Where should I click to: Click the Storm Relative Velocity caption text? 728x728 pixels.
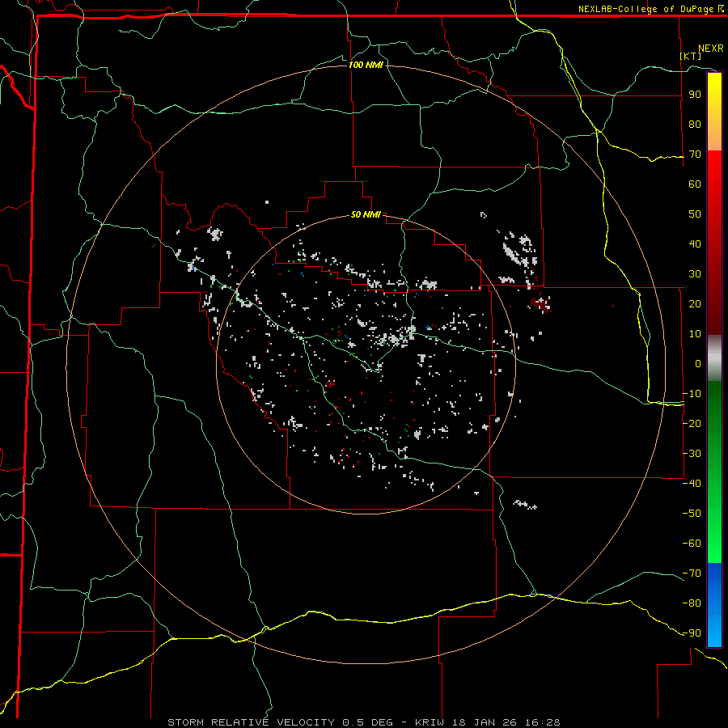(363, 722)
